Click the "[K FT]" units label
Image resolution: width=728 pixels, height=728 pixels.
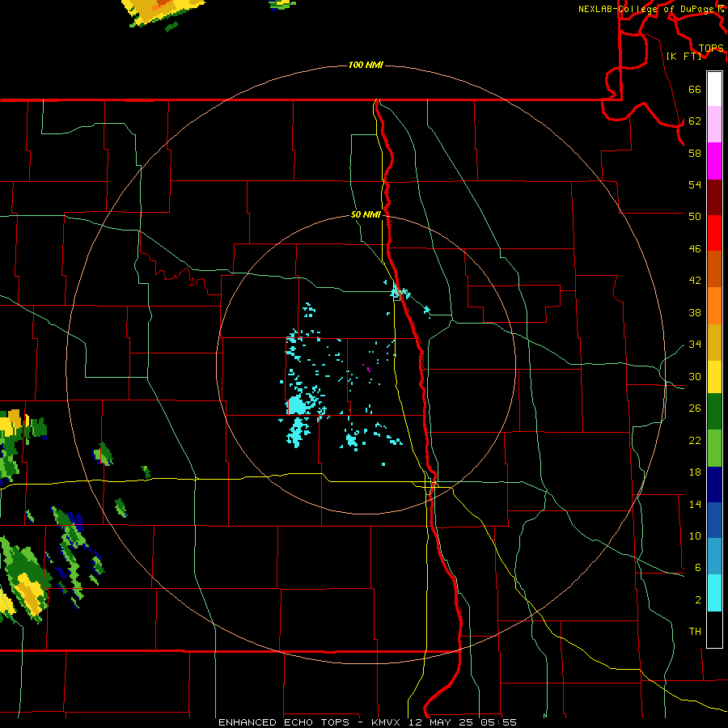click(684, 56)
